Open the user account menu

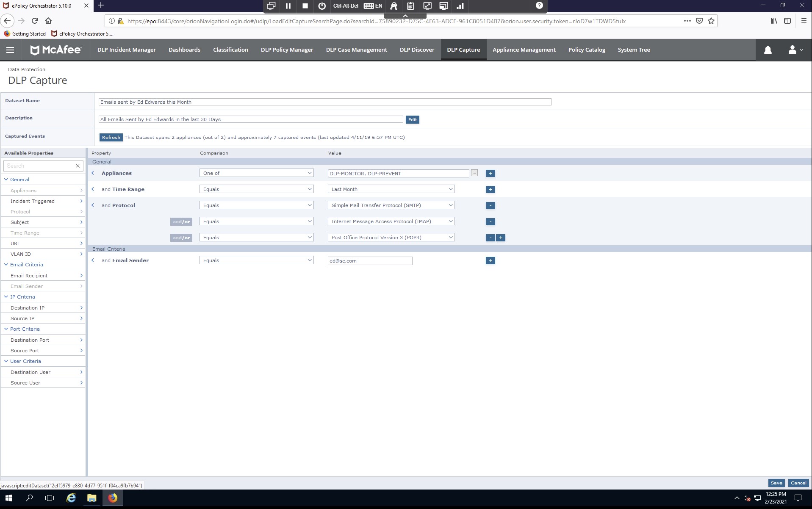click(x=795, y=50)
